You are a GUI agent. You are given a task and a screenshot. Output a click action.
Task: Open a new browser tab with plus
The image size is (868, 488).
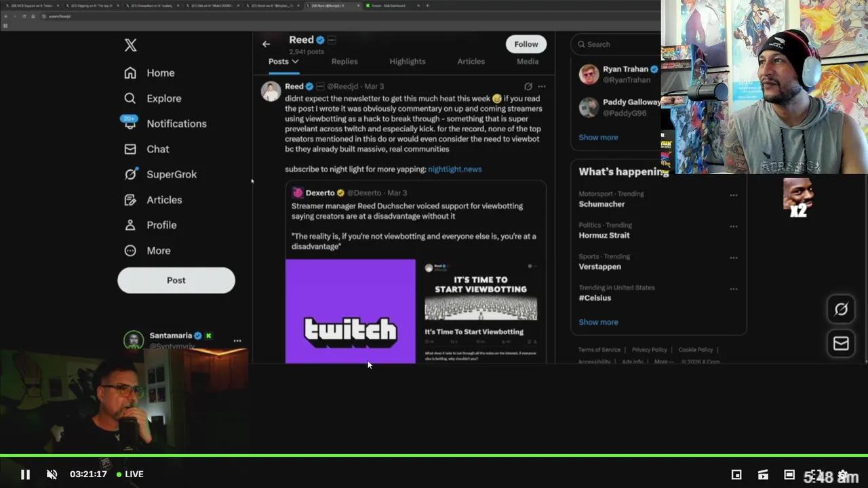tap(427, 5)
